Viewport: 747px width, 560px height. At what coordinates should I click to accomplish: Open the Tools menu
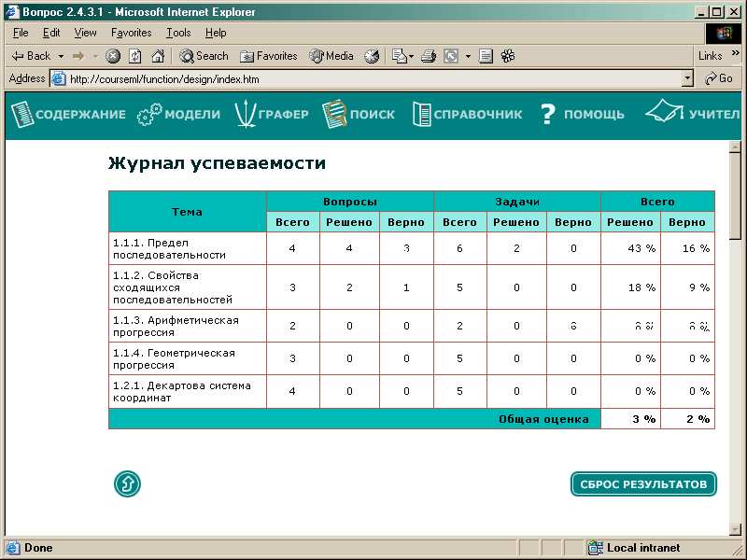pos(178,33)
